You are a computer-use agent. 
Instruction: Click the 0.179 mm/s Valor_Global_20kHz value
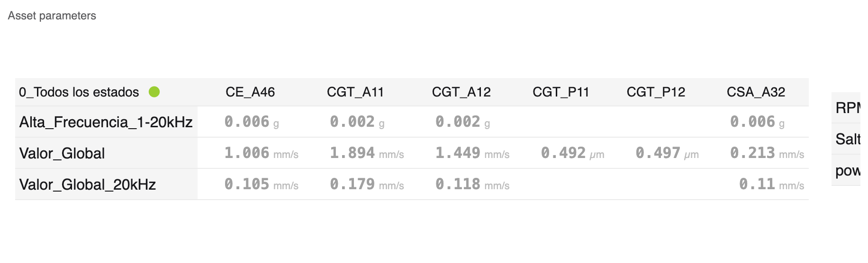[367, 184]
